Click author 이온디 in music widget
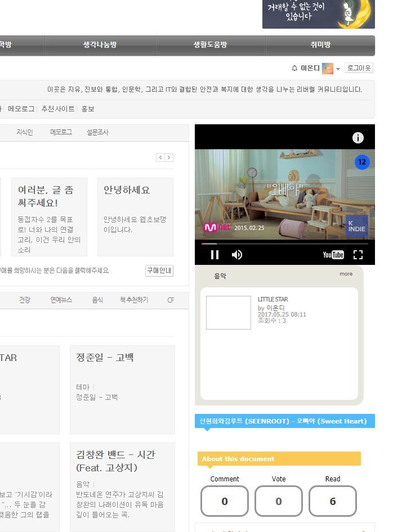 tap(275, 308)
